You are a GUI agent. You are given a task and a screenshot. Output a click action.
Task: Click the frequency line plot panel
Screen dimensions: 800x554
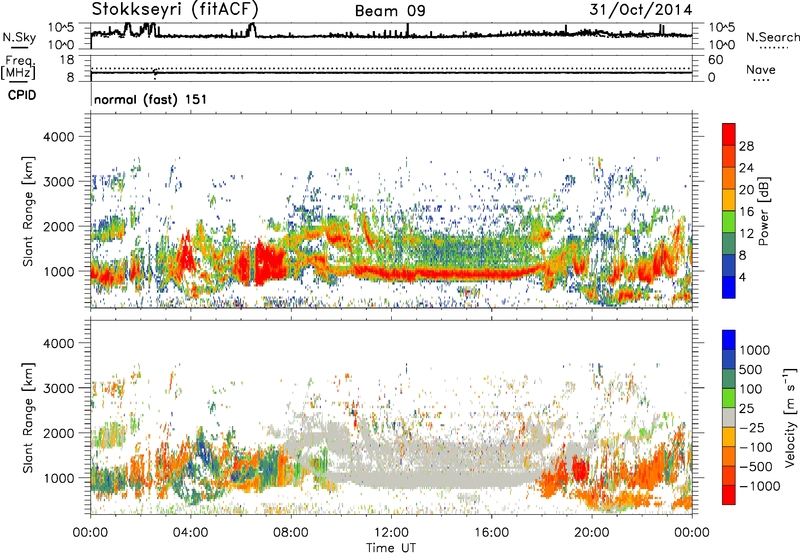391,68
